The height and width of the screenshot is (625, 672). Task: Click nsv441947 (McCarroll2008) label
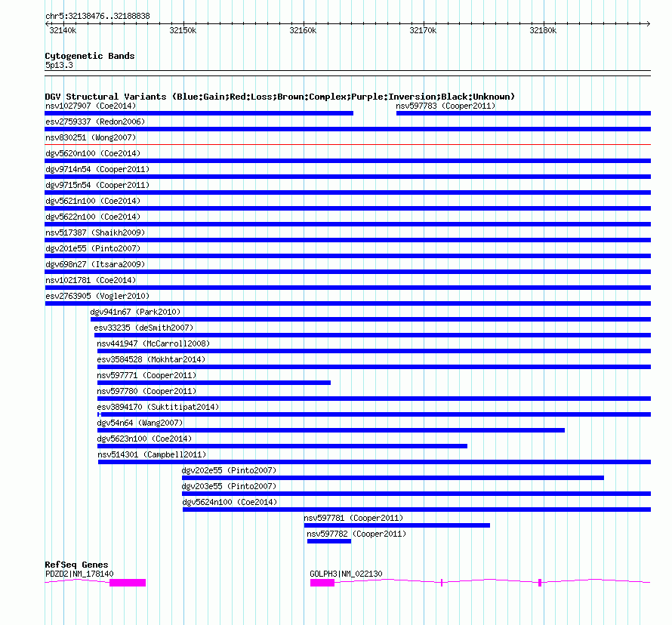click(x=153, y=343)
